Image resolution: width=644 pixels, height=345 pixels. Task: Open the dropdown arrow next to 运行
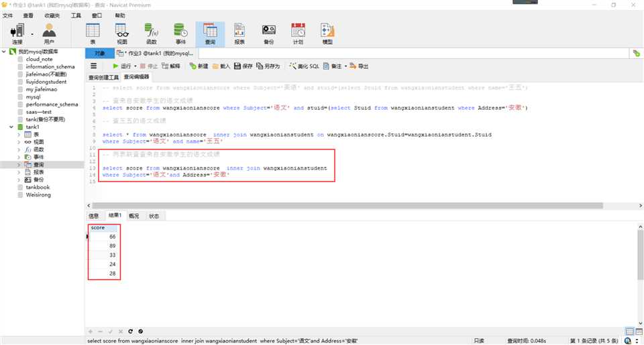point(135,66)
